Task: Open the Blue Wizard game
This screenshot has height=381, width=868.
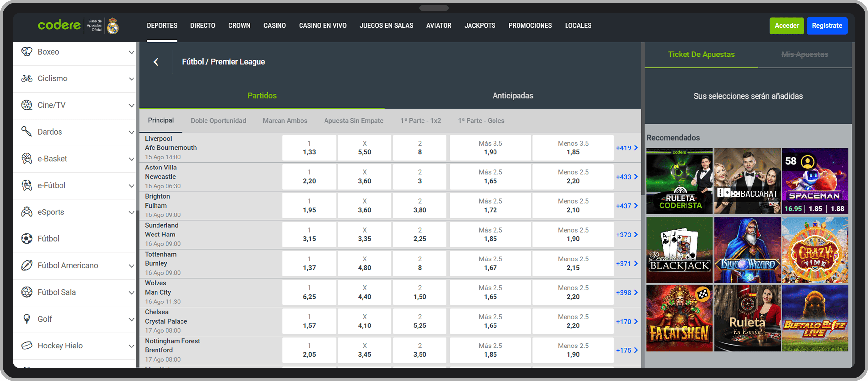Action: pos(747,250)
